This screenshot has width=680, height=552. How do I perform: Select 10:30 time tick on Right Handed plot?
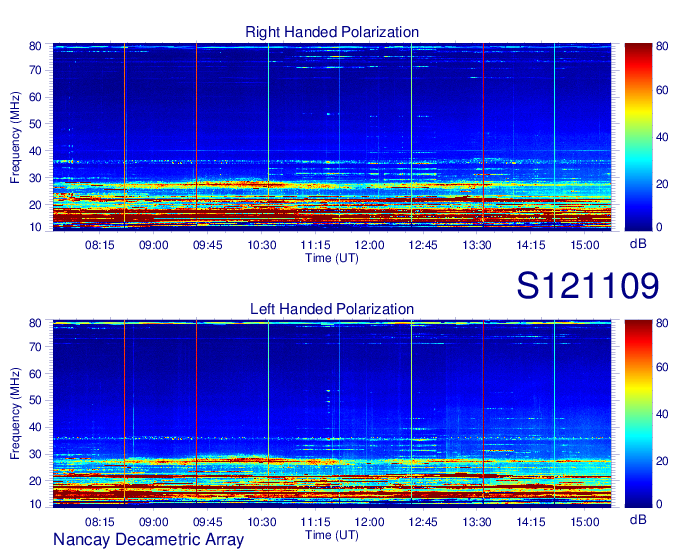click(x=262, y=245)
